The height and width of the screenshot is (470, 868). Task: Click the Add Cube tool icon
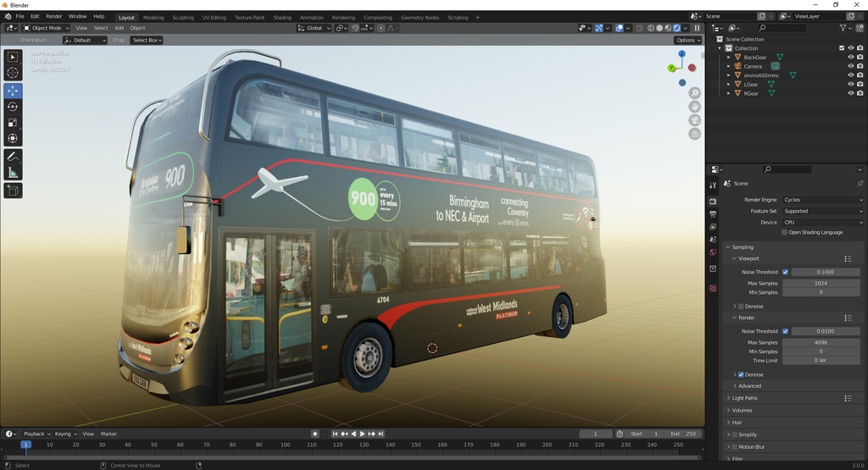click(x=13, y=191)
